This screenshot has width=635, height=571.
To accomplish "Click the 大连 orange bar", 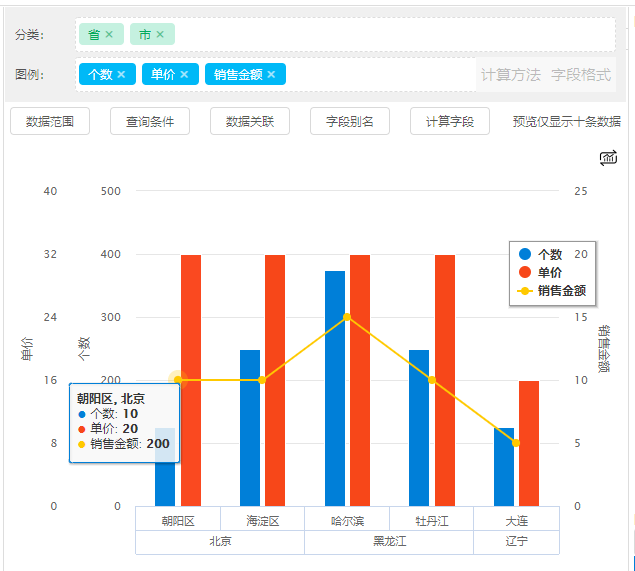I will tap(529, 443).
